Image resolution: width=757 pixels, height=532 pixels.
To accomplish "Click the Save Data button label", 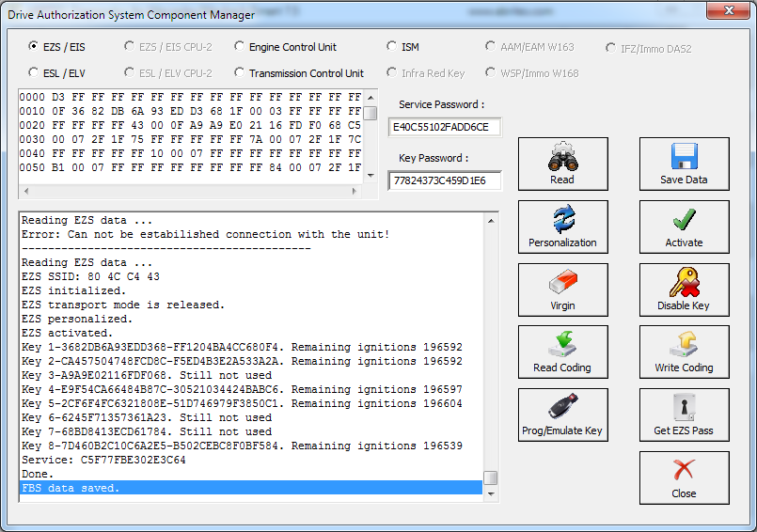I will click(684, 180).
